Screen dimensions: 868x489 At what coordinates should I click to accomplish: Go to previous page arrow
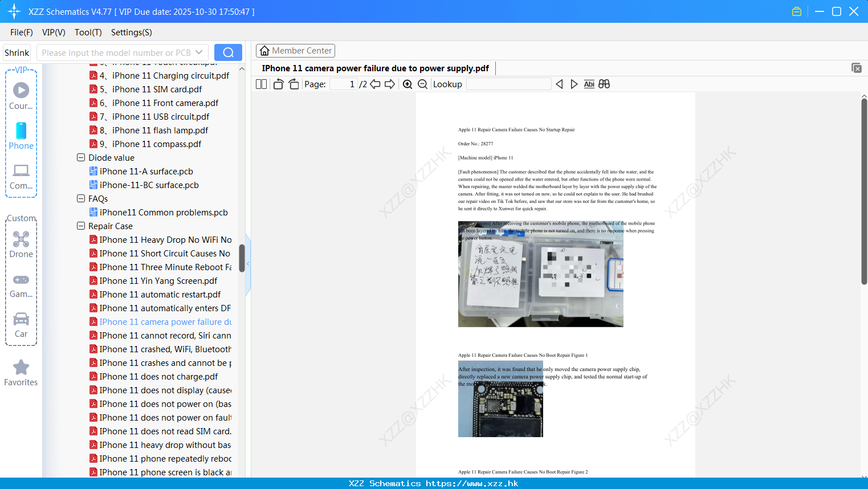375,84
